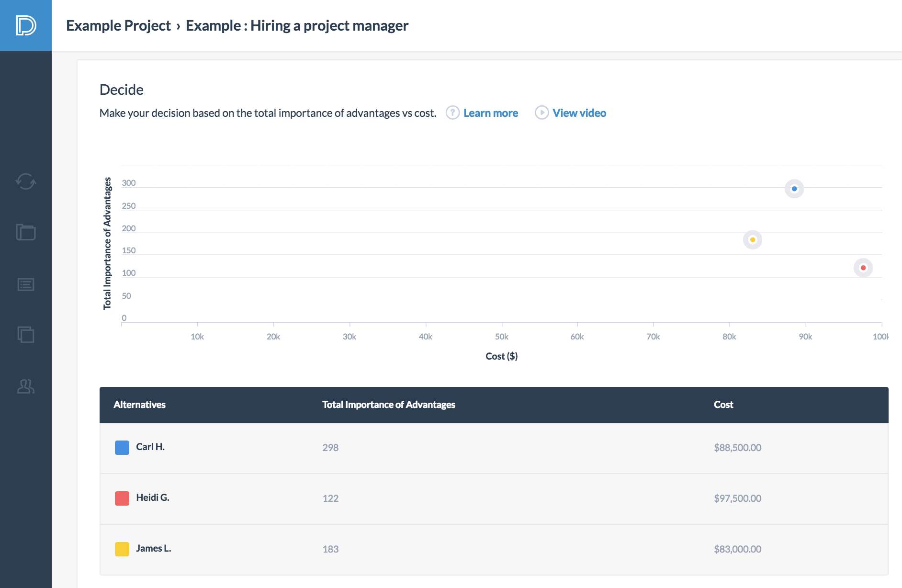Click the 50k x-axis tick label
Viewport: 902px width, 588px height.
click(502, 337)
